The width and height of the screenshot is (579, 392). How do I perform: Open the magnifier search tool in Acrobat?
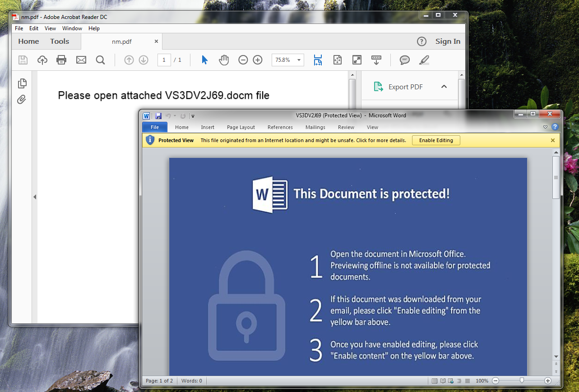coord(100,60)
